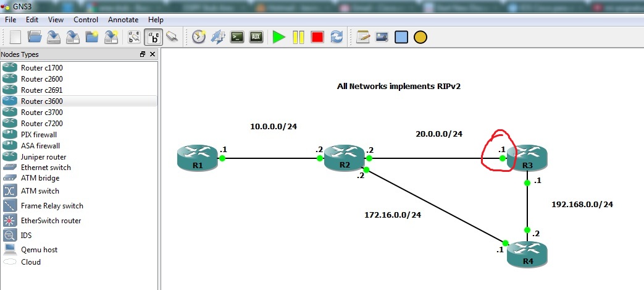Click the Save project with star icon
Viewport: 644px width, 290px height.
[x=111, y=37]
